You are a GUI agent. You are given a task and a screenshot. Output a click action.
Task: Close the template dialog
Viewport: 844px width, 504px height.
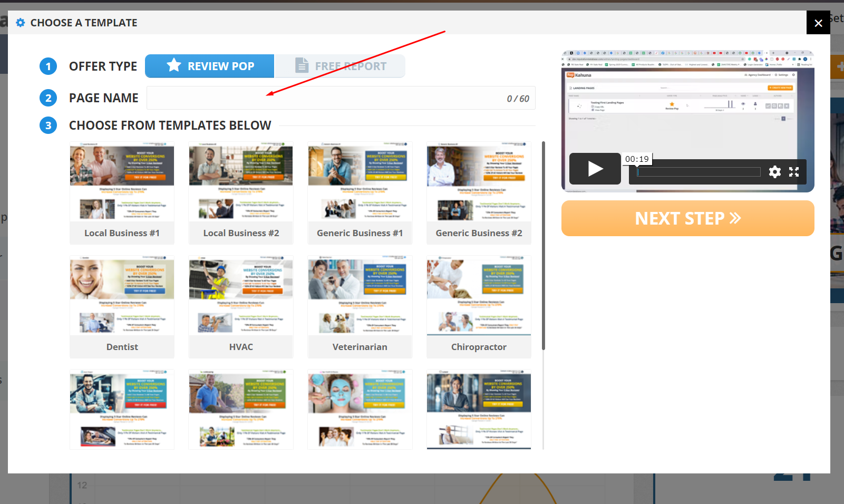(818, 23)
